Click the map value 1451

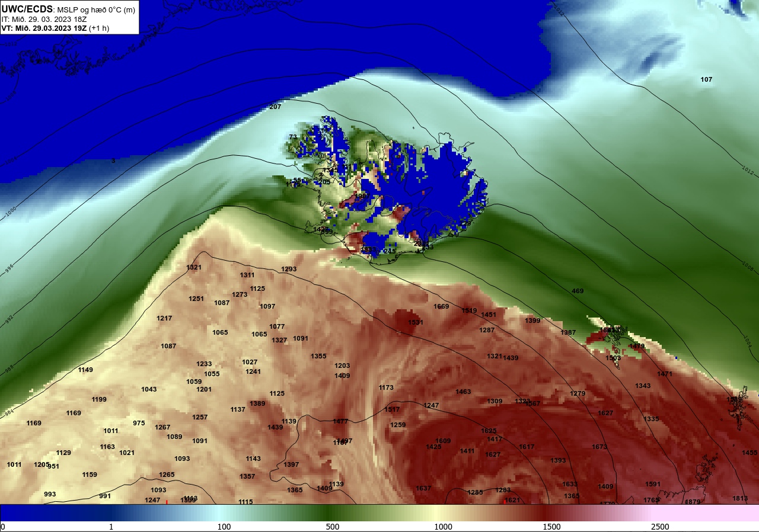click(x=489, y=315)
